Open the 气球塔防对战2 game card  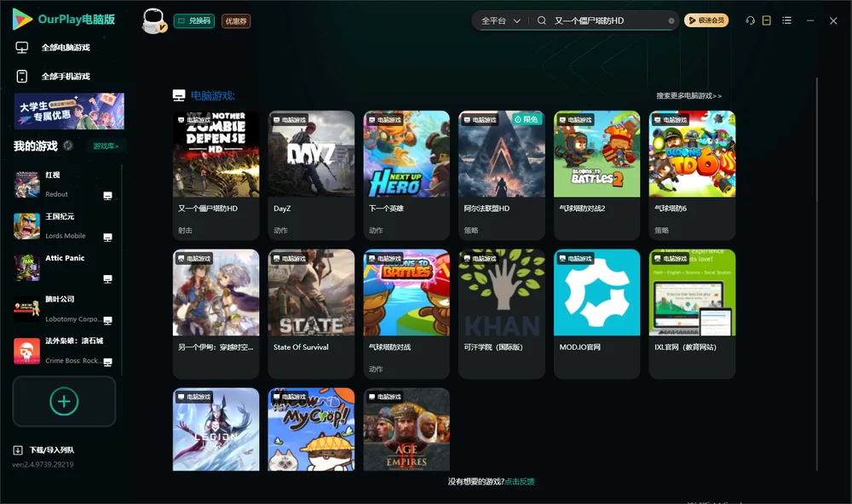(x=597, y=175)
